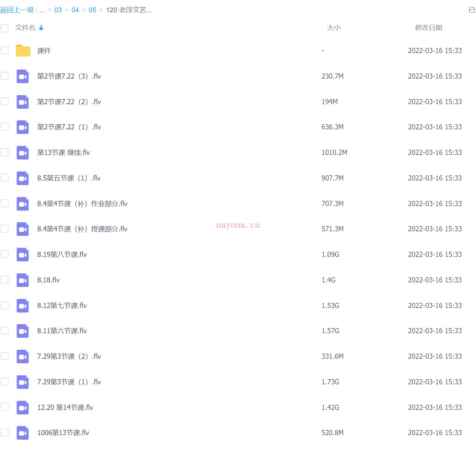Select checkbox for 8.5第五节课（1）.flv
The image size is (476, 450).
5,178
